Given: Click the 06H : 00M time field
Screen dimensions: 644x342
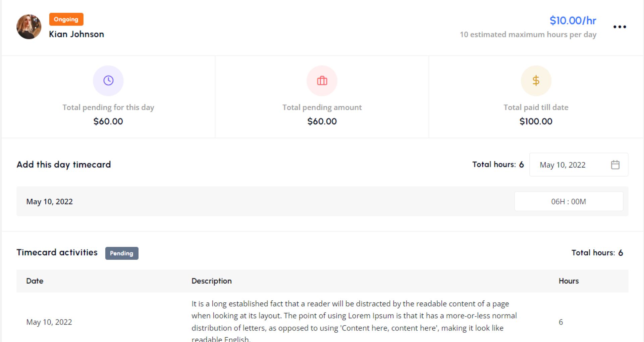Looking at the screenshot, I should tap(569, 201).
